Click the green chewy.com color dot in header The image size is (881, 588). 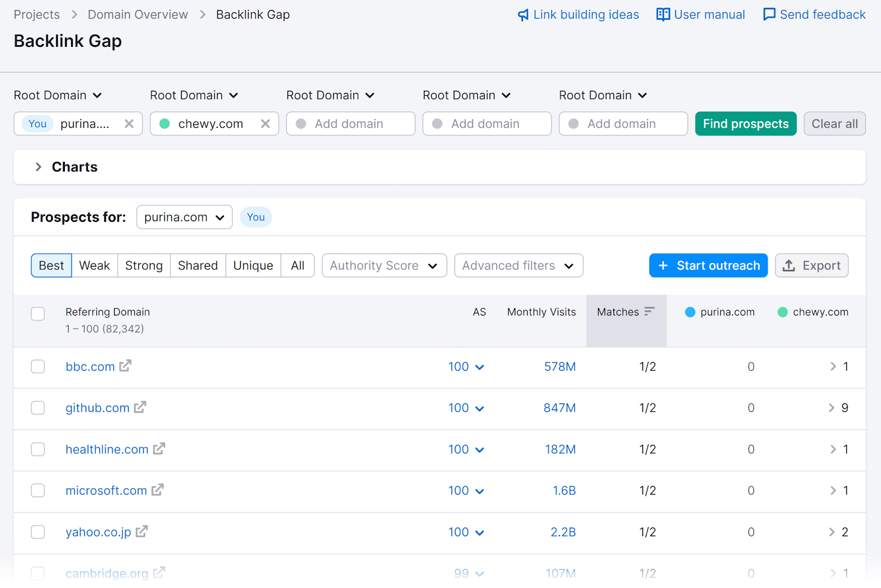pyautogui.click(x=782, y=312)
